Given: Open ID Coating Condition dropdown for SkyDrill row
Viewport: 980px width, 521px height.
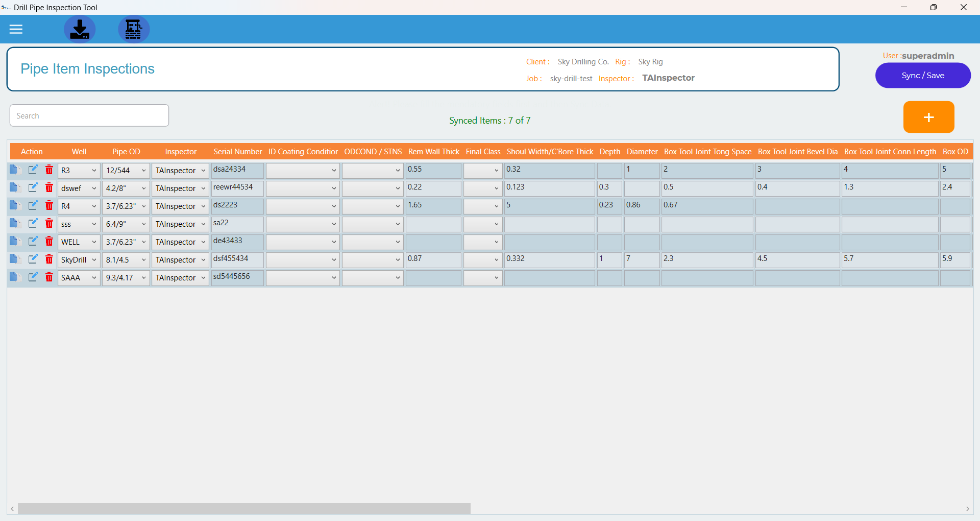Looking at the screenshot, I should tap(303, 260).
